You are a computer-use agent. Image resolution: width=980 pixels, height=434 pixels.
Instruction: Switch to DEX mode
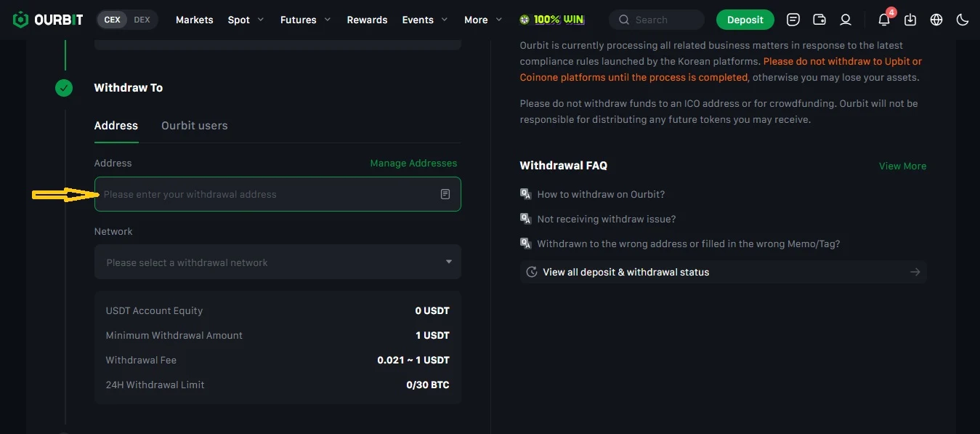[x=142, y=20]
